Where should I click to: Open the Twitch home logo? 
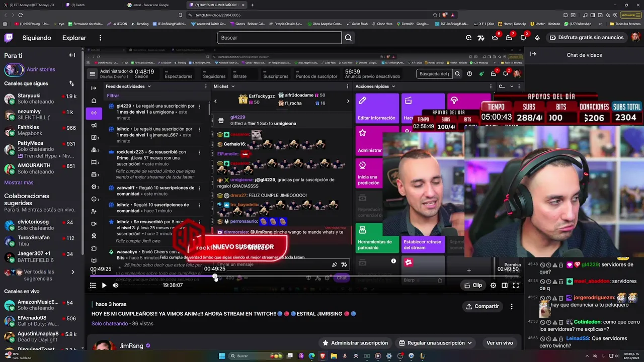coord(9,38)
